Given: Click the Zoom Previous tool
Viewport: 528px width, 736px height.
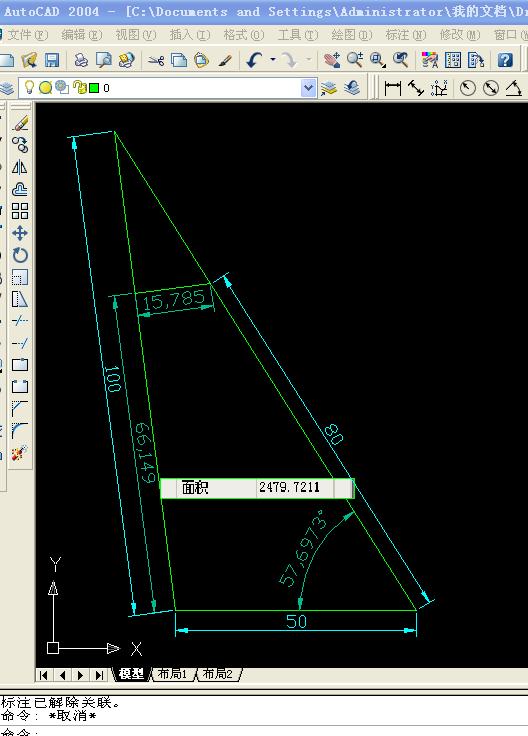Looking at the screenshot, I should click(400, 60).
